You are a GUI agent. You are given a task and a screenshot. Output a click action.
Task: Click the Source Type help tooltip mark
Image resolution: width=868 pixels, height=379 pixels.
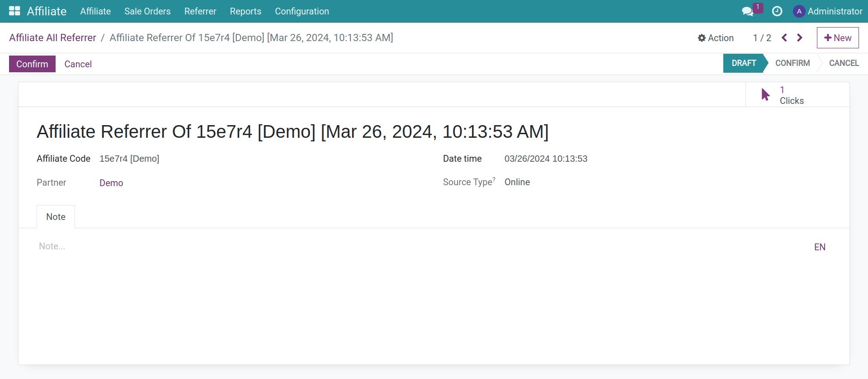(x=494, y=179)
